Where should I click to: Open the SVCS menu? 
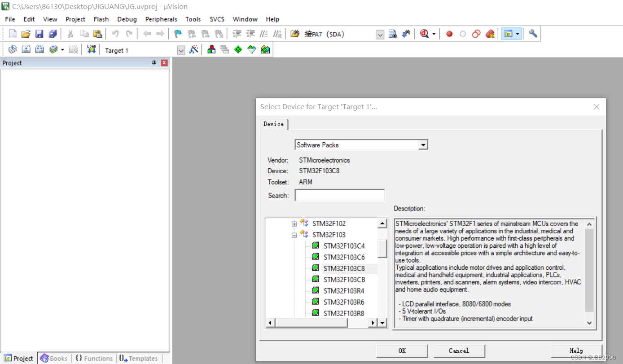click(x=217, y=19)
